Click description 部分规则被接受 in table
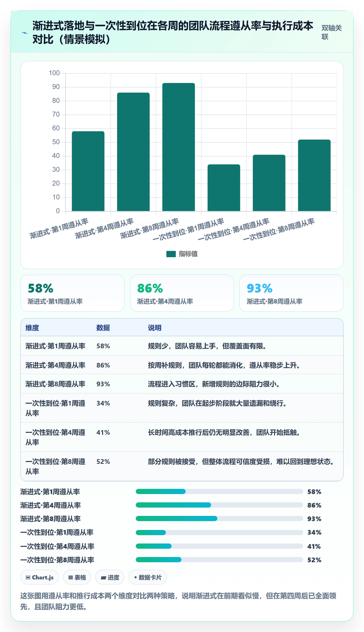The height and width of the screenshot is (632, 364). [x=242, y=462]
